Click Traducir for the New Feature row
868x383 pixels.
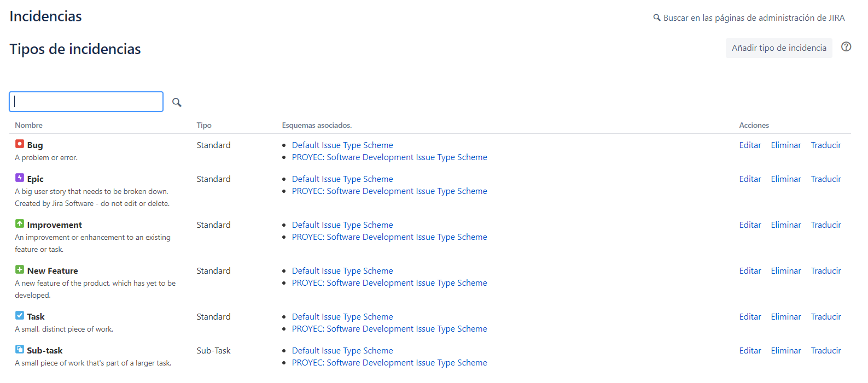(x=826, y=271)
